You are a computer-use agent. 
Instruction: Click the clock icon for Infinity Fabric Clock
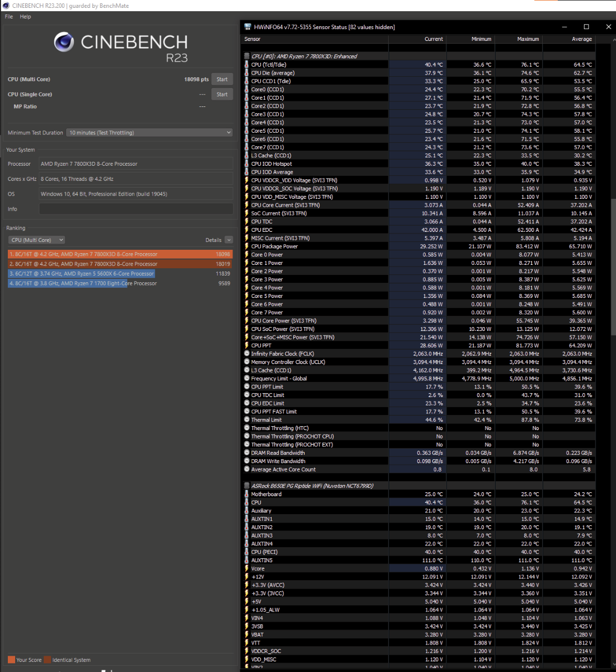click(246, 354)
